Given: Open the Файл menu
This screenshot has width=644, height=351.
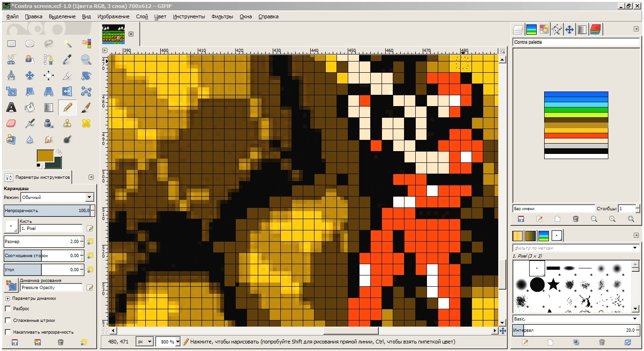Looking at the screenshot, I should tap(12, 16).
